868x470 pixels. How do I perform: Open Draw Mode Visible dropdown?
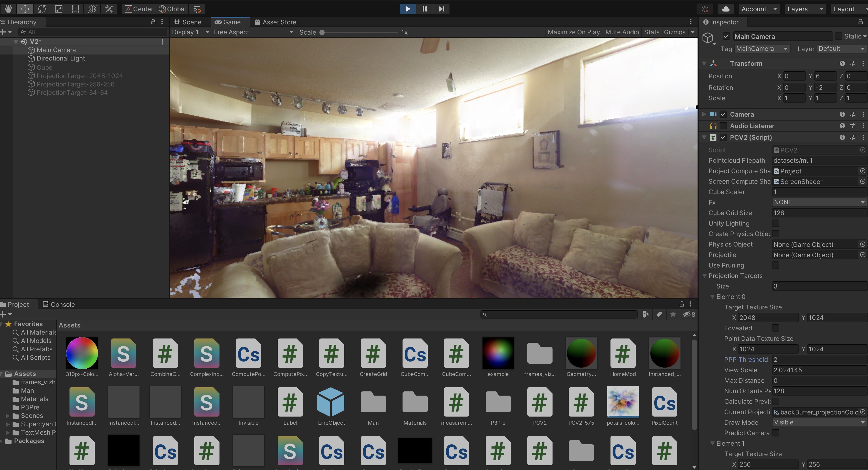tap(819, 422)
